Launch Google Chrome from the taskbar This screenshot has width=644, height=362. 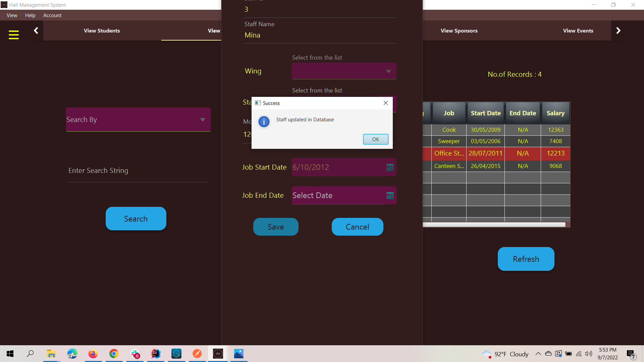pos(114,354)
